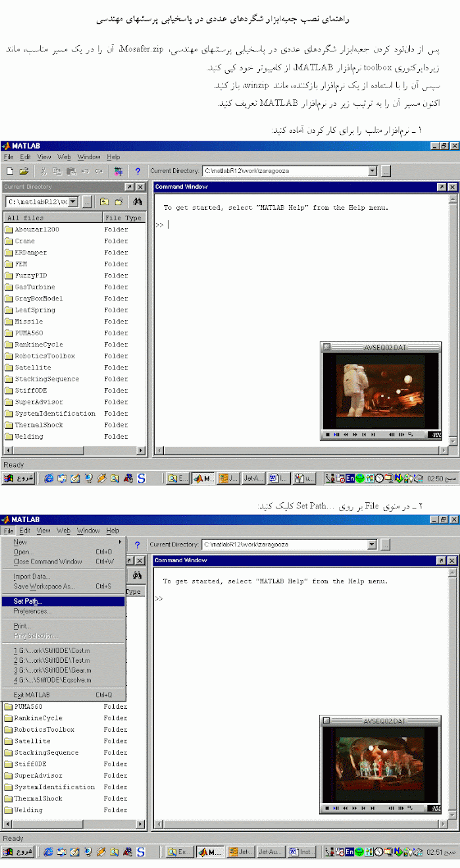Click binoculars Find Files icon in second screenshot
This screenshot has width=460, height=868.
click(138, 575)
